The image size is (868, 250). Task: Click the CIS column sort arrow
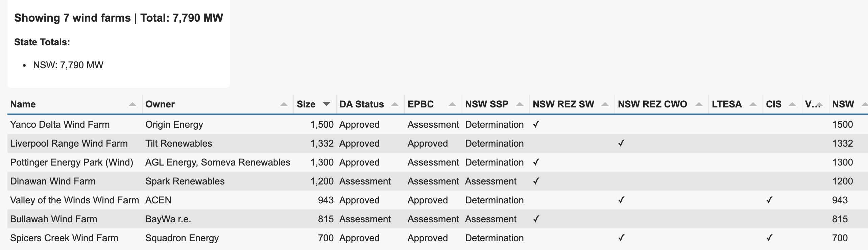(792, 104)
